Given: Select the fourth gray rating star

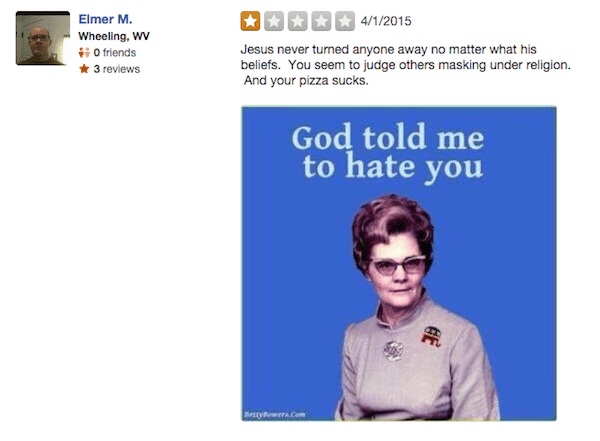Looking at the screenshot, I should pos(322,20).
